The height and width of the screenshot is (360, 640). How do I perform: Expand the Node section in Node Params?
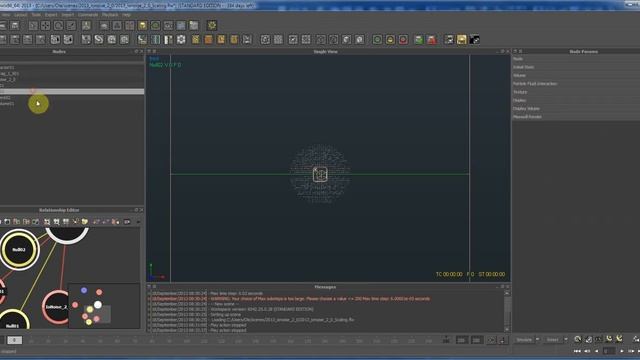[576, 59]
